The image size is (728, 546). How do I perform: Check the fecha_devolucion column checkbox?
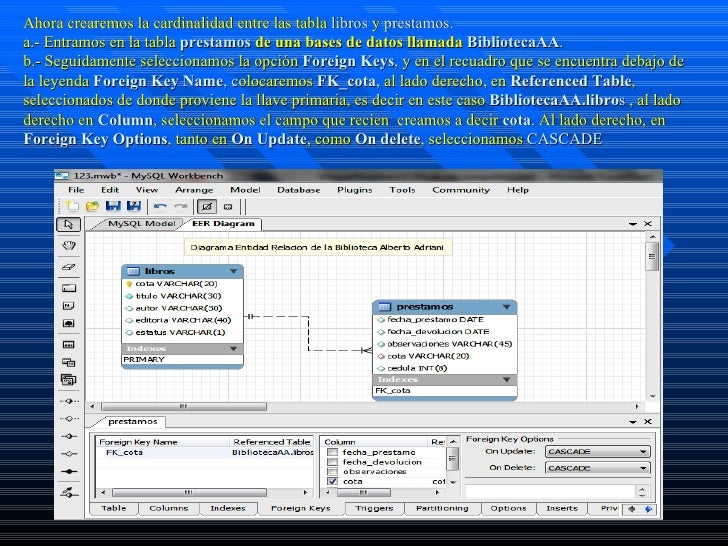(332, 462)
